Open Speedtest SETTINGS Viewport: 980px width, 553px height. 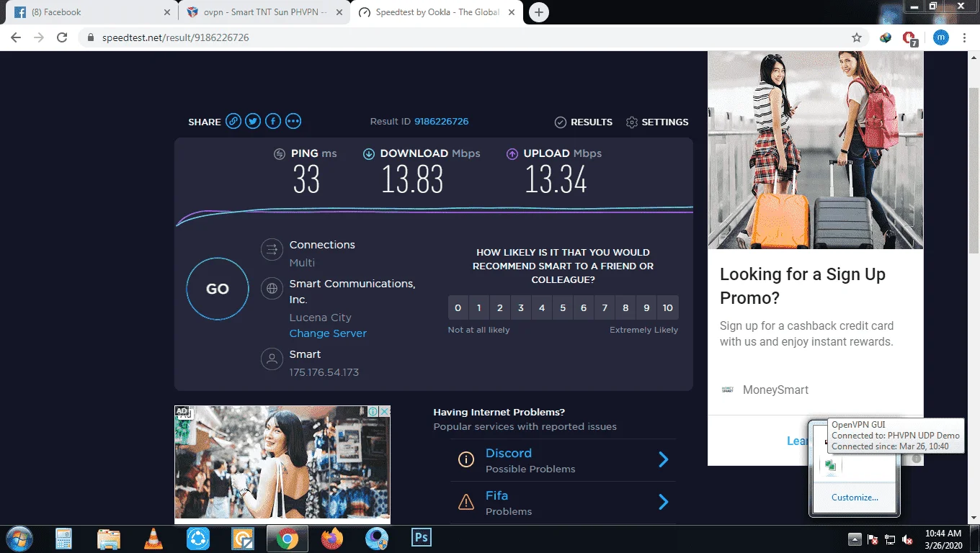pos(657,122)
